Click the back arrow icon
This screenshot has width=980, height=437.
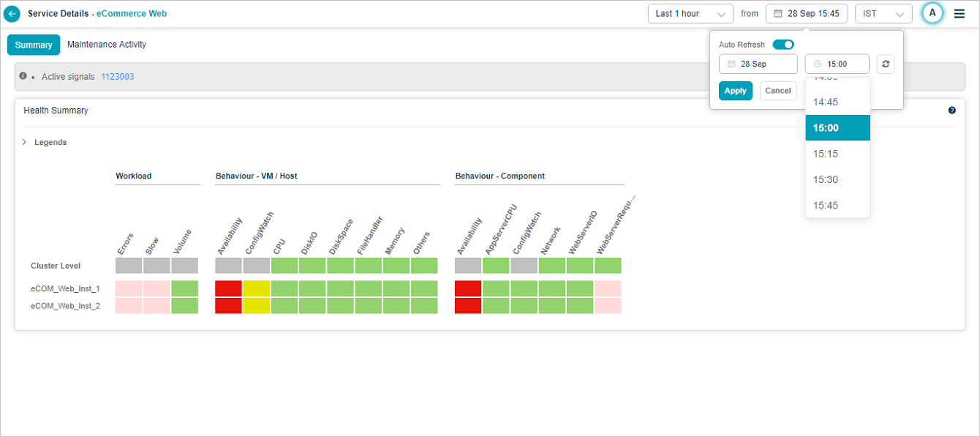point(12,14)
